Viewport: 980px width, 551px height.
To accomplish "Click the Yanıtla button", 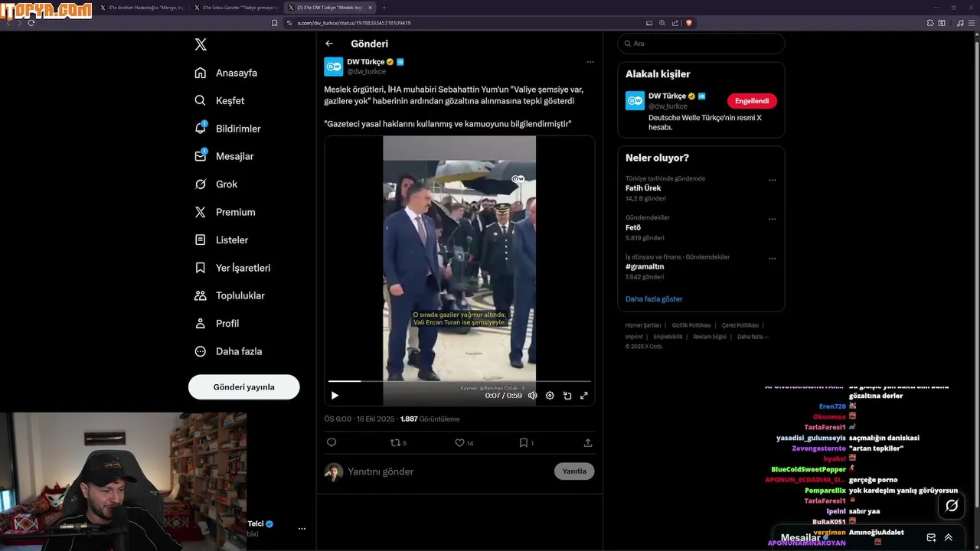I will coord(574,471).
